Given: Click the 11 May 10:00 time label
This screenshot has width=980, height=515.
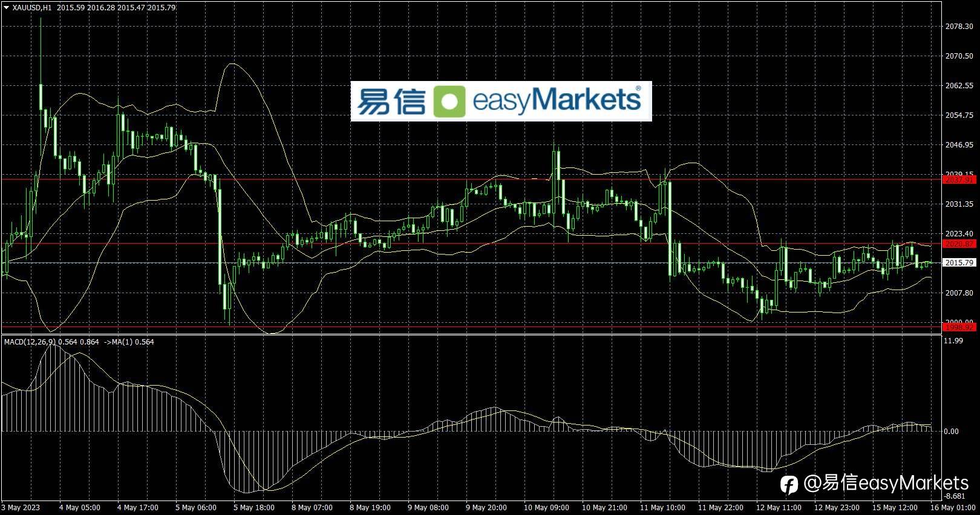Looking at the screenshot, I should click(x=662, y=508).
